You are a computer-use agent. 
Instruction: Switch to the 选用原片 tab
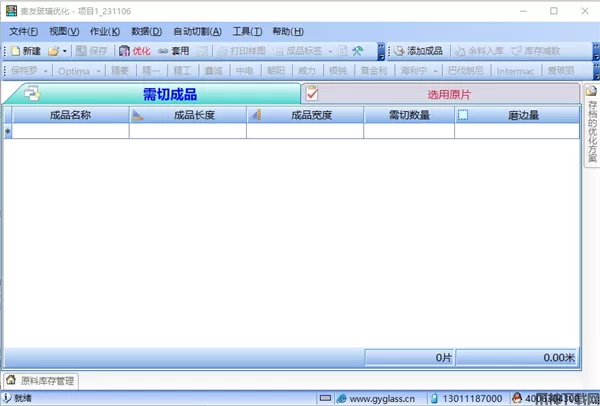point(449,95)
